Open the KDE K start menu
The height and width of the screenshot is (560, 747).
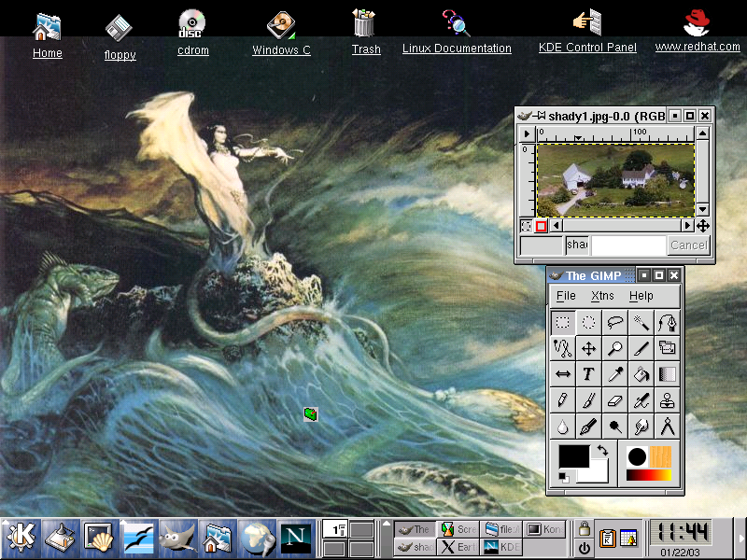pos(21,539)
